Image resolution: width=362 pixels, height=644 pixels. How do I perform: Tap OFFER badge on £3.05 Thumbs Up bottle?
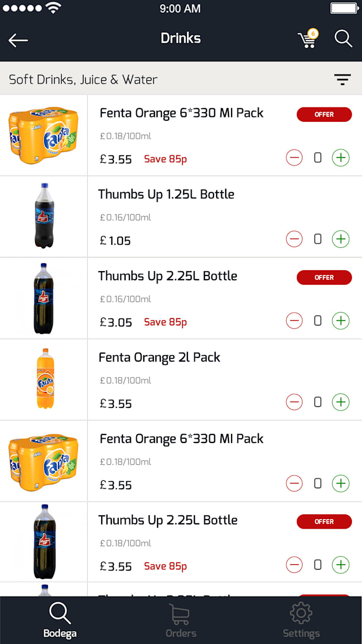[324, 278]
